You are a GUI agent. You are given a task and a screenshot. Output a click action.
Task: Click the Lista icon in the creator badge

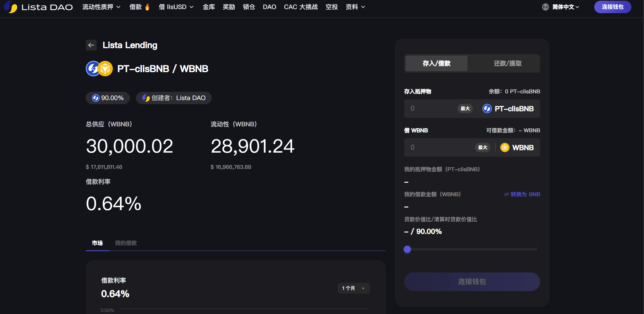point(146,98)
